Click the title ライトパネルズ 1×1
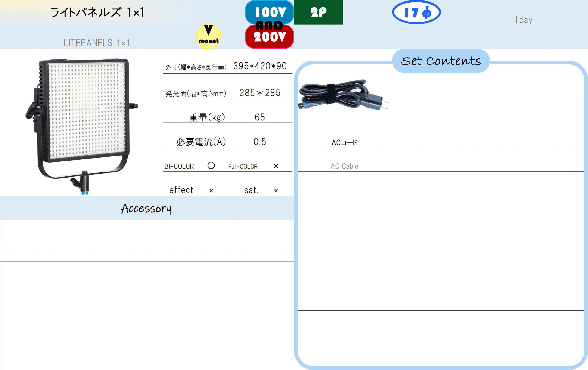The image size is (588, 370). click(97, 12)
